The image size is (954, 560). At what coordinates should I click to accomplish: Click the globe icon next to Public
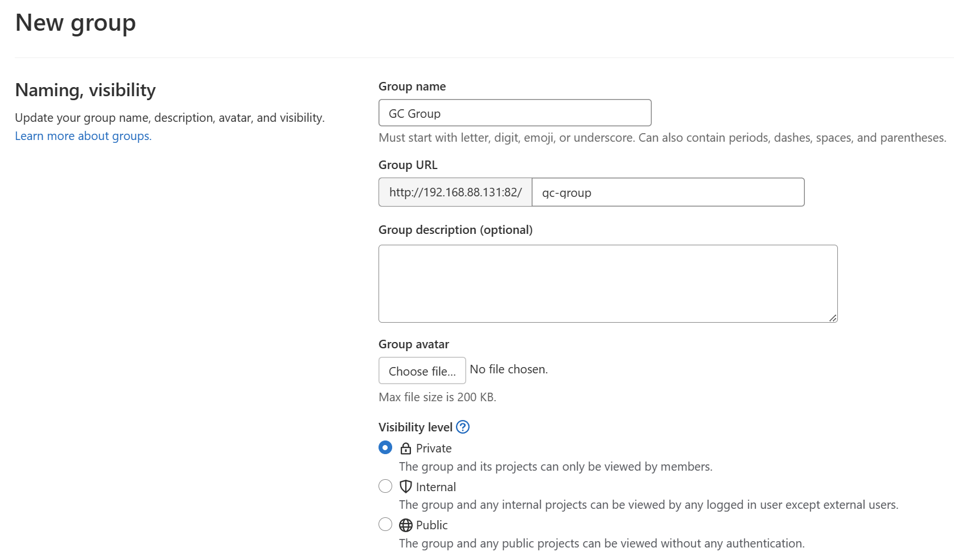(x=406, y=525)
